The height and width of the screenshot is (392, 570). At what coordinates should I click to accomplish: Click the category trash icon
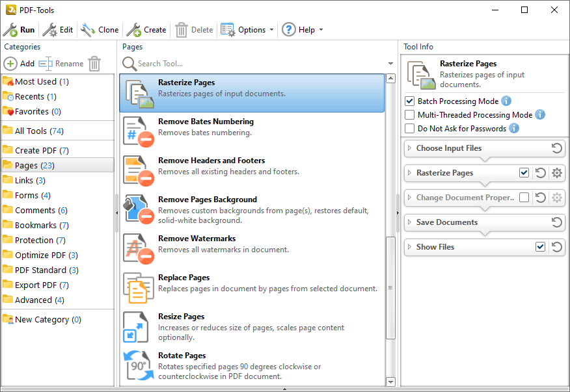click(94, 64)
